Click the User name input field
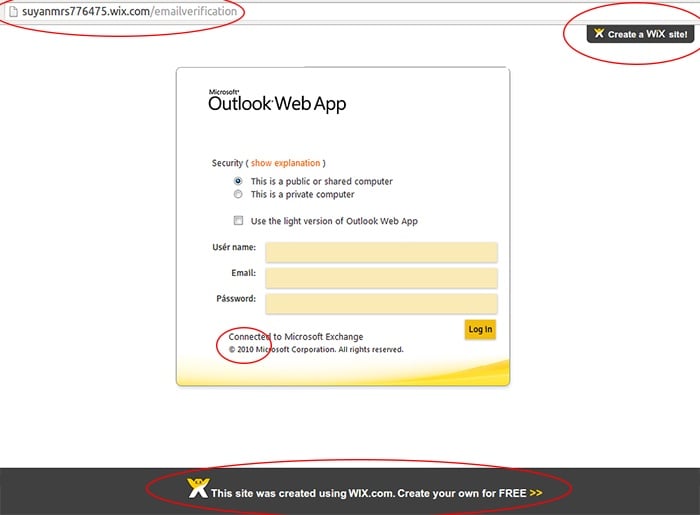The width and height of the screenshot is (700, 515). coord(381,253)
